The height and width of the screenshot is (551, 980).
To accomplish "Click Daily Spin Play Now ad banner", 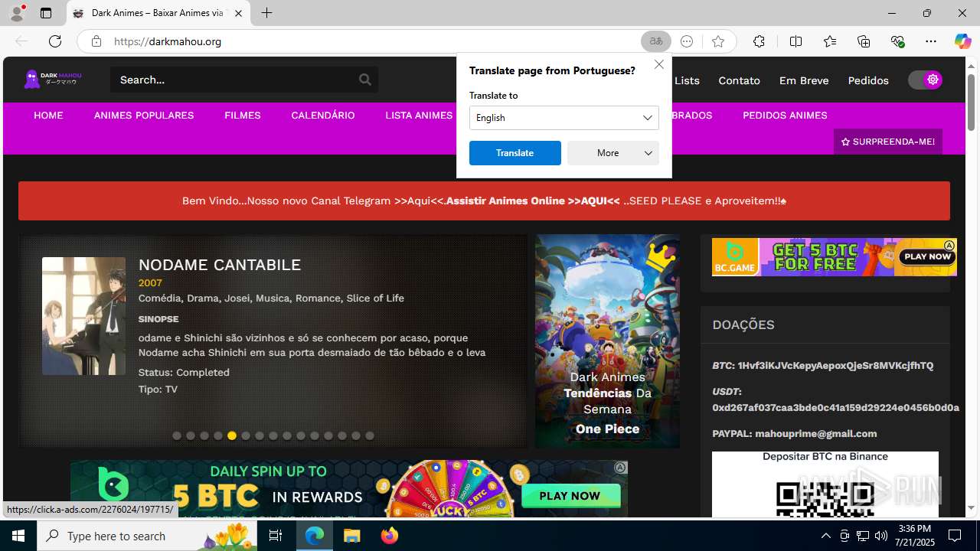I will click(x=349, y=488).
